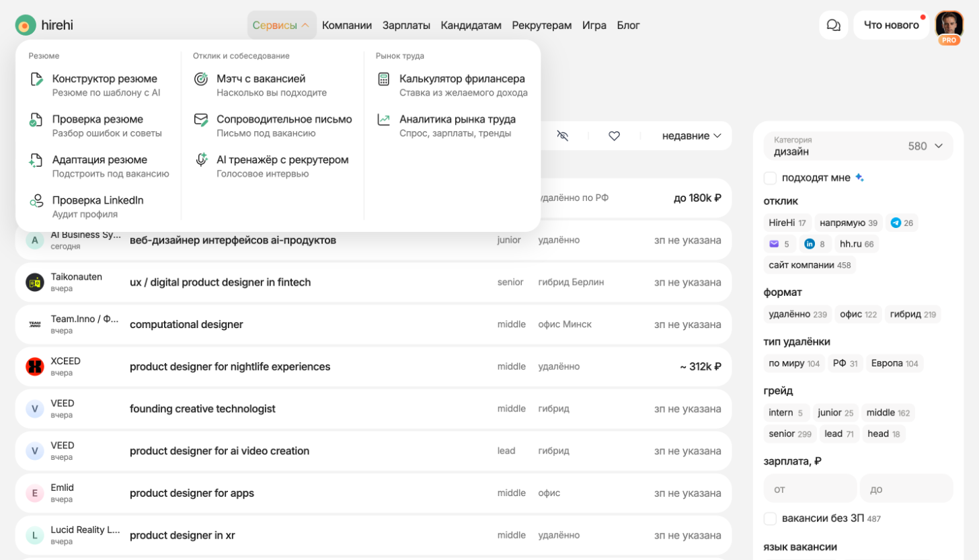Click the AI тренажёр microphone icon
Viewport: 979px width, 560px height.
point(200,160)
